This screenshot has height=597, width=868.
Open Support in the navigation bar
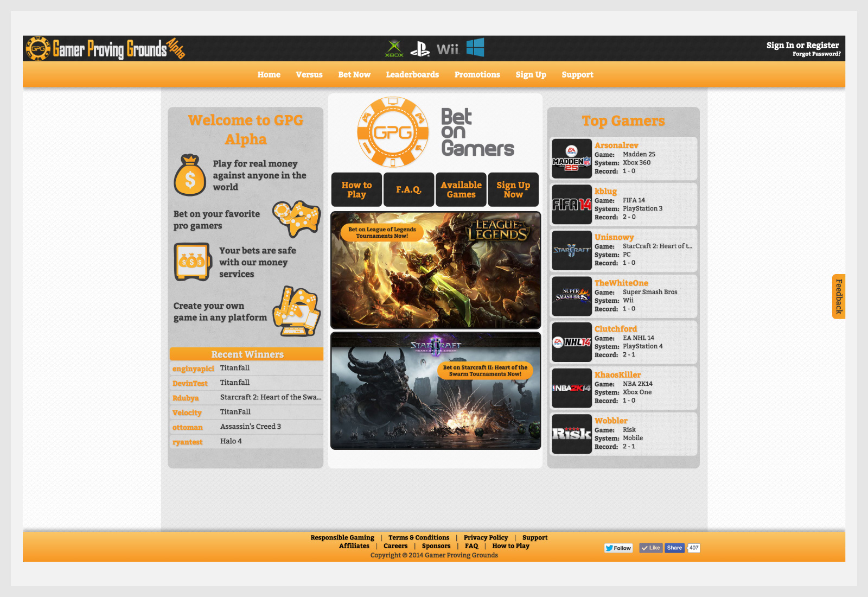click(x=577, y=75)
